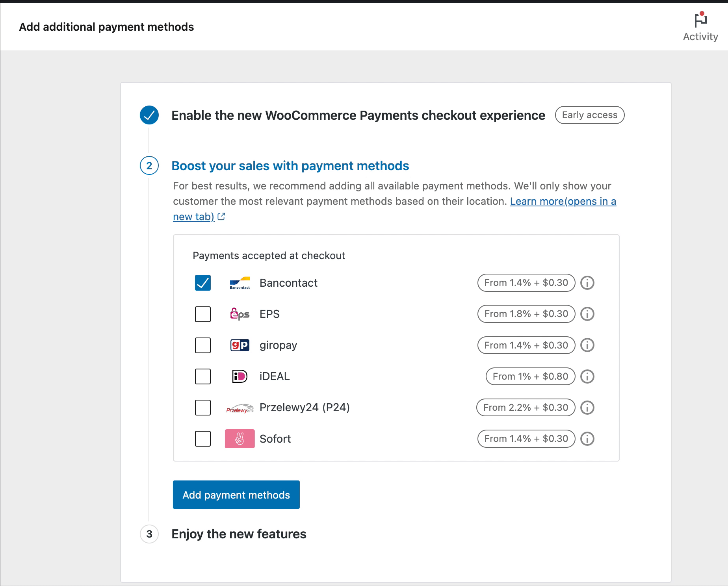This screenshot has width=728, height=586.
Task: Click the Sofort payment icon
Action: pos(240,438)
